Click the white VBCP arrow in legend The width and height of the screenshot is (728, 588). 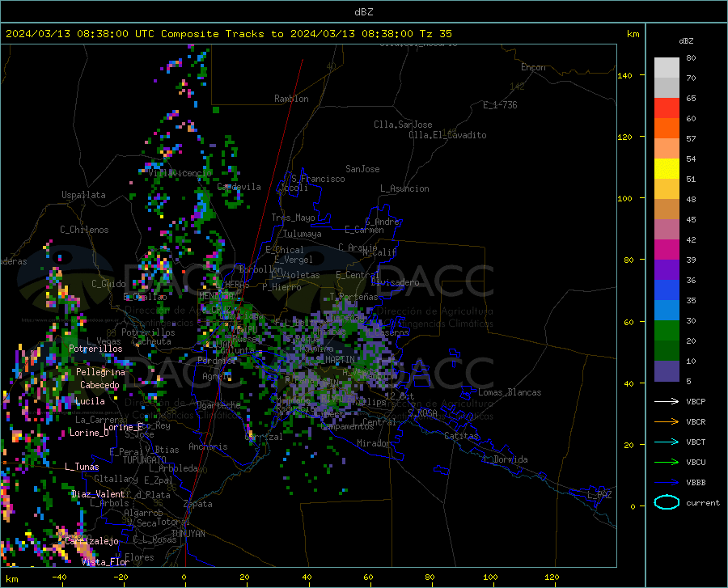tap(667, 401)
